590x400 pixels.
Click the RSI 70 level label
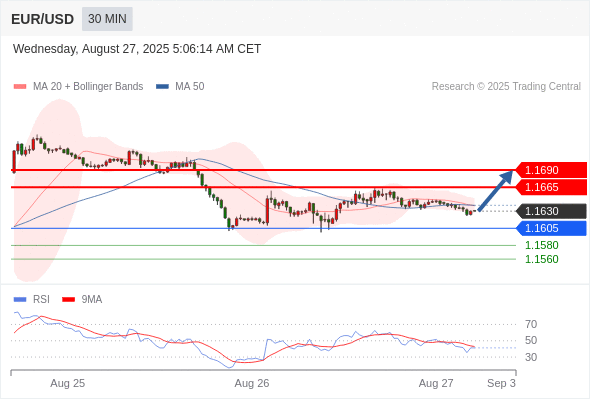click(x=531, y=324)
